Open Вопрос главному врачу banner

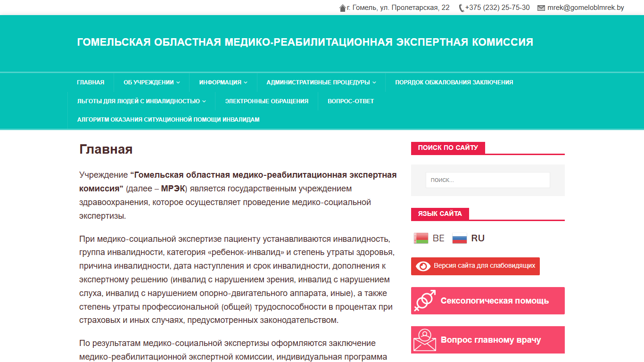point(488,340)
